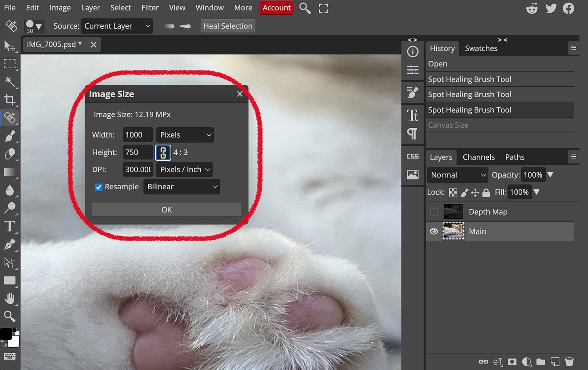Delete layer with trash icon
Image resolution: width=588 pixels, height=370 pixels.
[x=570, y=361]
